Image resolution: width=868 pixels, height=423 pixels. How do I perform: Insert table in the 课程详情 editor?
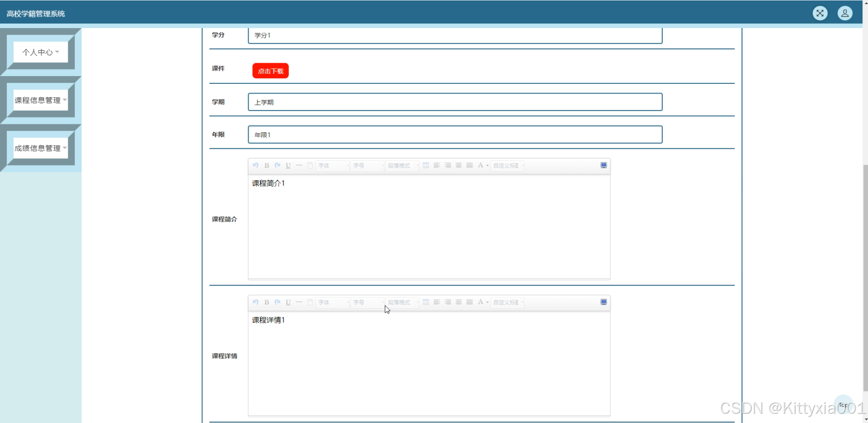pos(426,302)
